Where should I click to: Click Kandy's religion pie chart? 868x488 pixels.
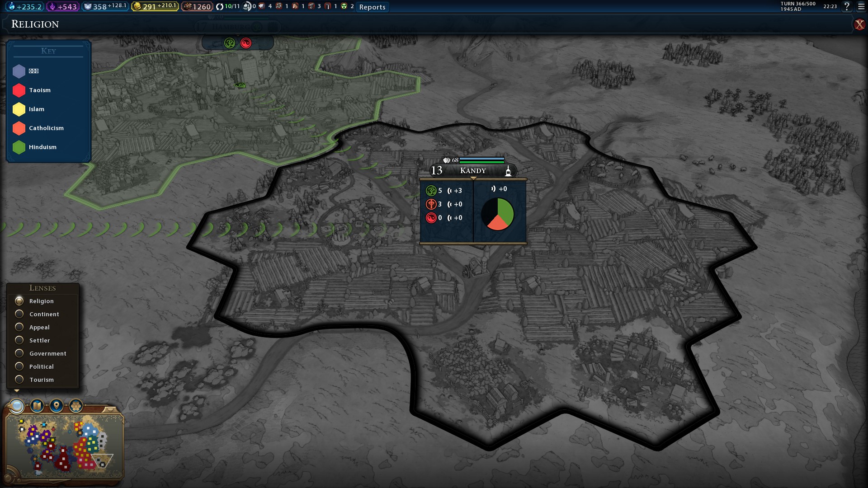pos(497,214)
